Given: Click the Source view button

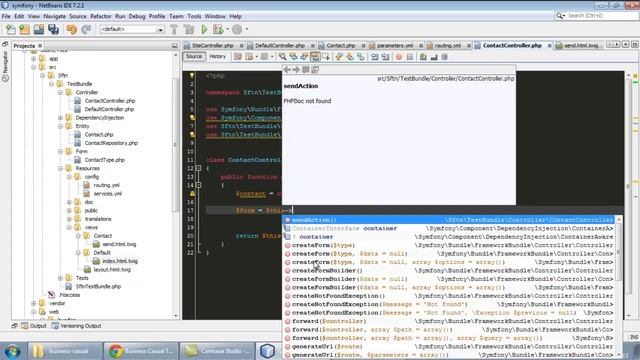Looking at the screenshot, I should (194, 57).
